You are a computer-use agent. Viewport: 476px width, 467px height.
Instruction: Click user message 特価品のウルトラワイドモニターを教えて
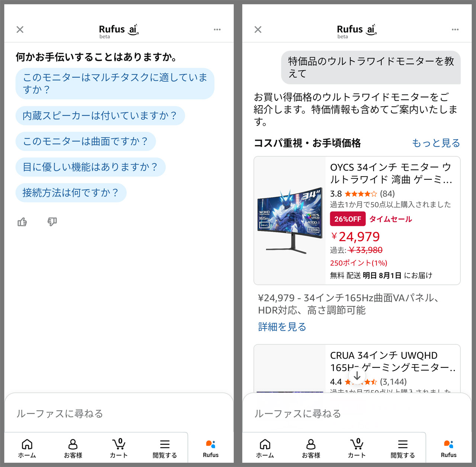coord(371,68)
